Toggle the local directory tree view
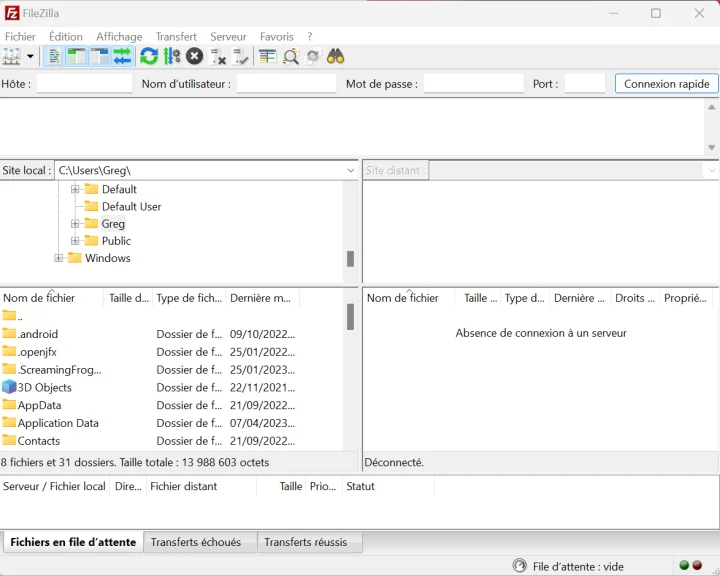Viewport: 720px width, 576px height. click(77, 57)
